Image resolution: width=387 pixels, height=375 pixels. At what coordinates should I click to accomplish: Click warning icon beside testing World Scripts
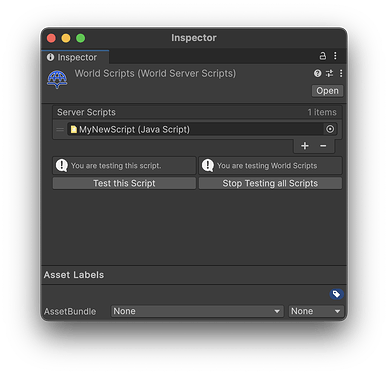(208, 165)
